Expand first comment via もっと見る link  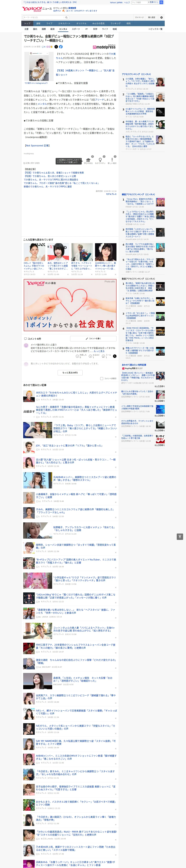pyautogui.click(x=99, y=351)
